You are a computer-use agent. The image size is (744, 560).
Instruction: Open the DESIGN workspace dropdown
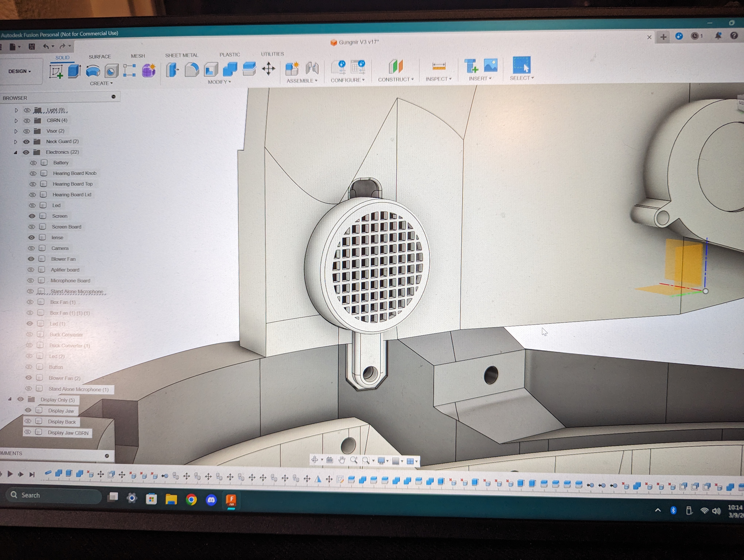[20, 71]
